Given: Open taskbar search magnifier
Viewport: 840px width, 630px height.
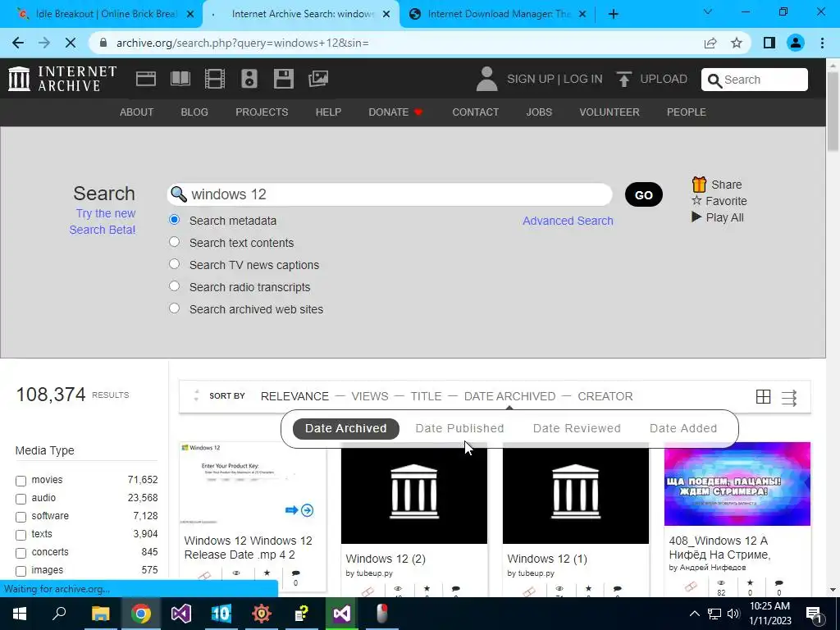Looking at the screenshot, I should 59,614.
